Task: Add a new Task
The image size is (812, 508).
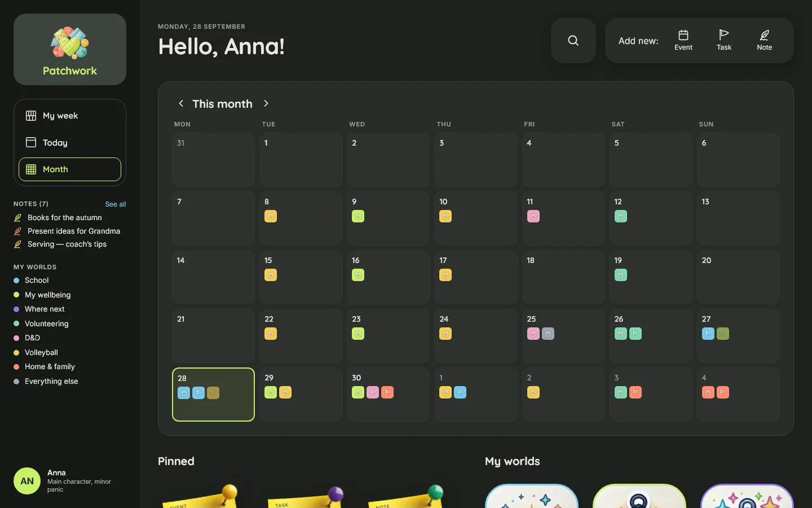Action: [x=724, y=41]
